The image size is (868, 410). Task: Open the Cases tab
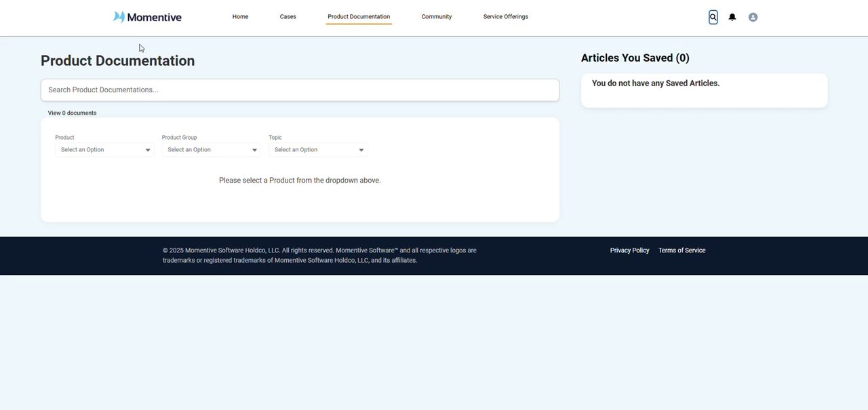[x=288, y=17]
